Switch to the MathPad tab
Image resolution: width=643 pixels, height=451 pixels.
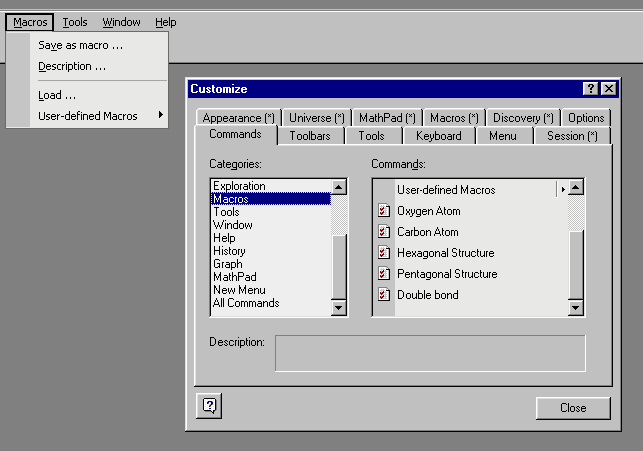tap(387, 118)
